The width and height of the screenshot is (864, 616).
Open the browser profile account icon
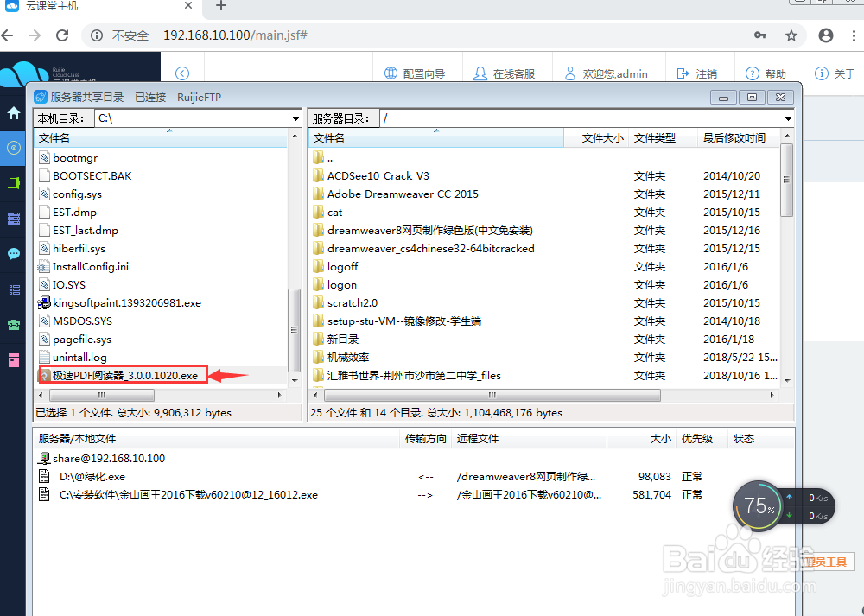825,35
